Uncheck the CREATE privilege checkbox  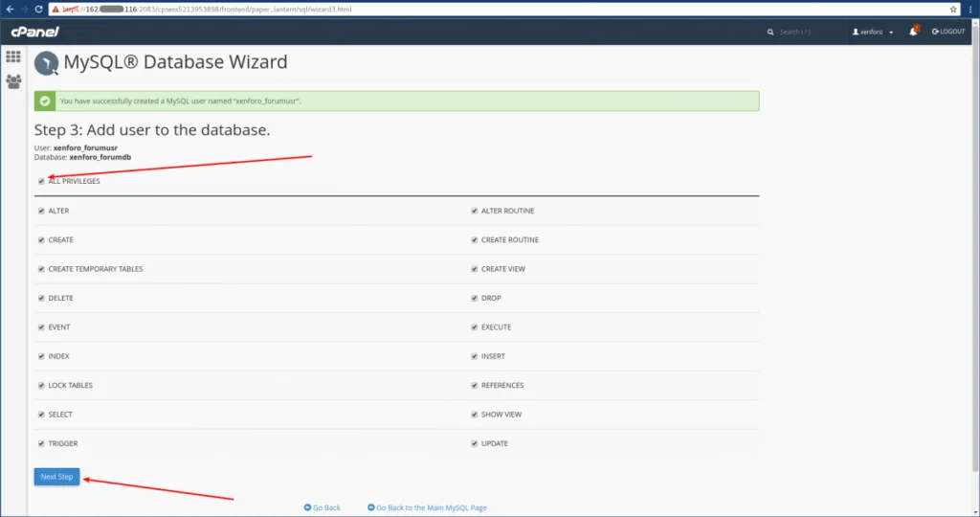tap(41, 240)
